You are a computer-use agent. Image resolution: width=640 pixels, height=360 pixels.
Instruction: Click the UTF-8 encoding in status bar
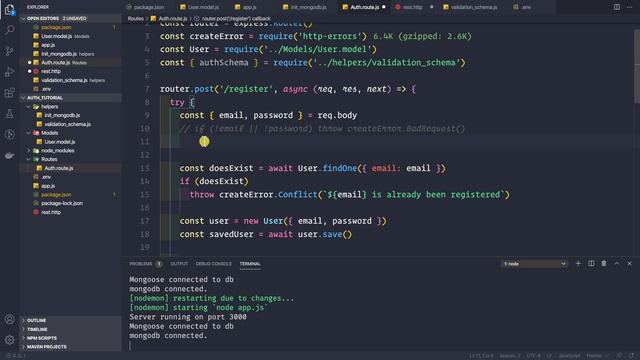tap(533, 356)
